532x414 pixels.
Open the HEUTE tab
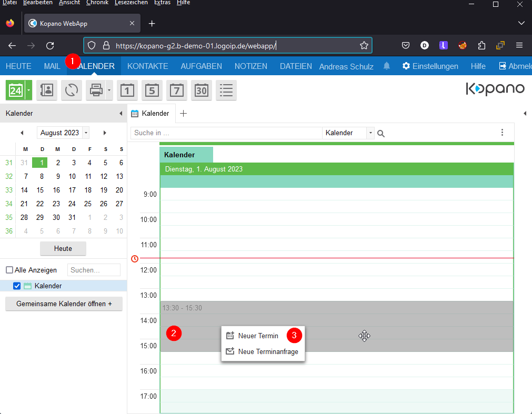click(18, 66)
